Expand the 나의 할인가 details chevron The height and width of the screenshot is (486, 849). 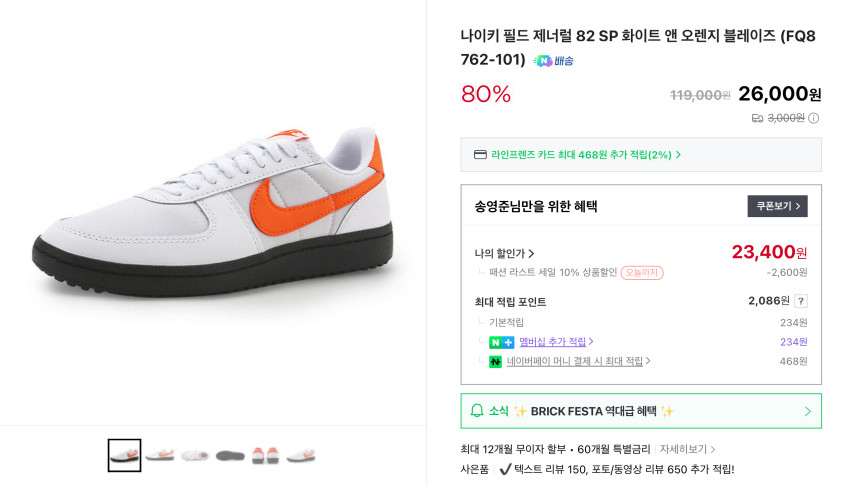click(x=531, y=254)
